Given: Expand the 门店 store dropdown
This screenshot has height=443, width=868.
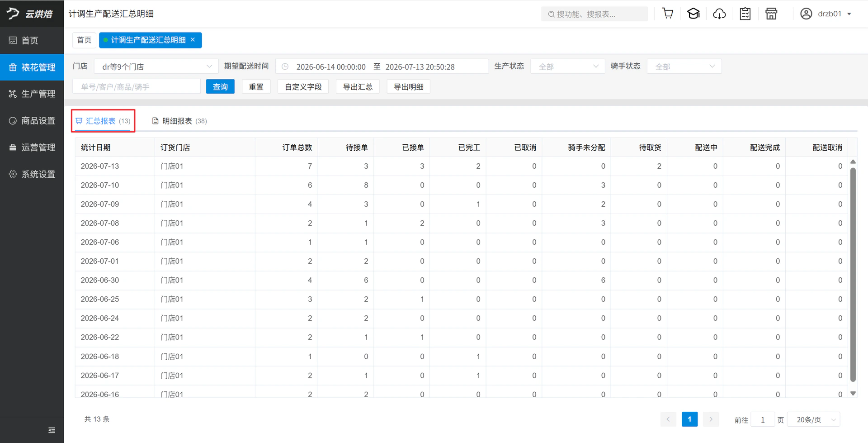Looking at the screenshot, I should (156, 67).
